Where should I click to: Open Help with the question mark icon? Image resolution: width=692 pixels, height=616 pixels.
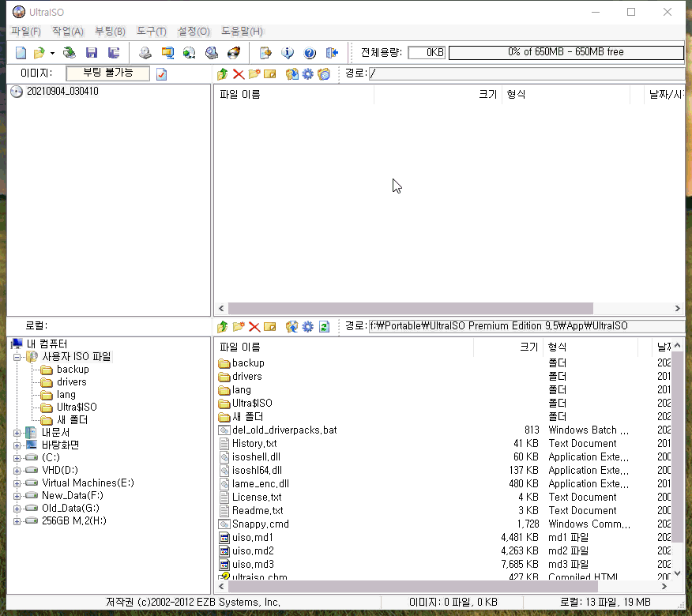tap(310, 53)
